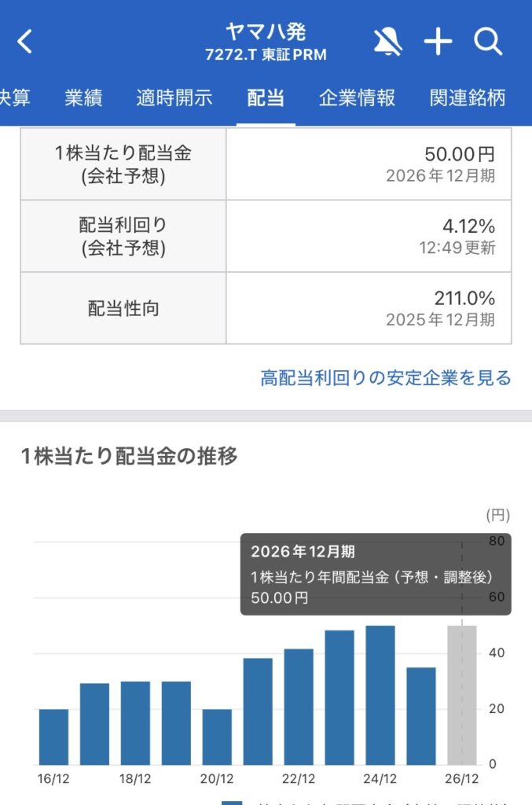Show the 関連銘柄 tab

click(x=468, y=98)
